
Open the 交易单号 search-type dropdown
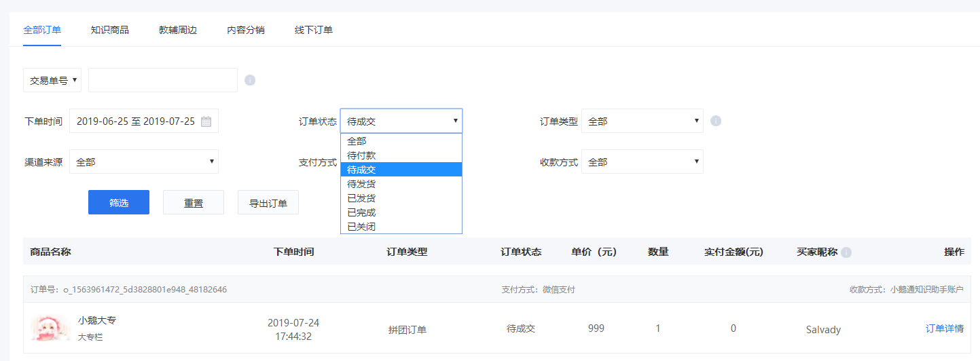click(x=52, y=80)
